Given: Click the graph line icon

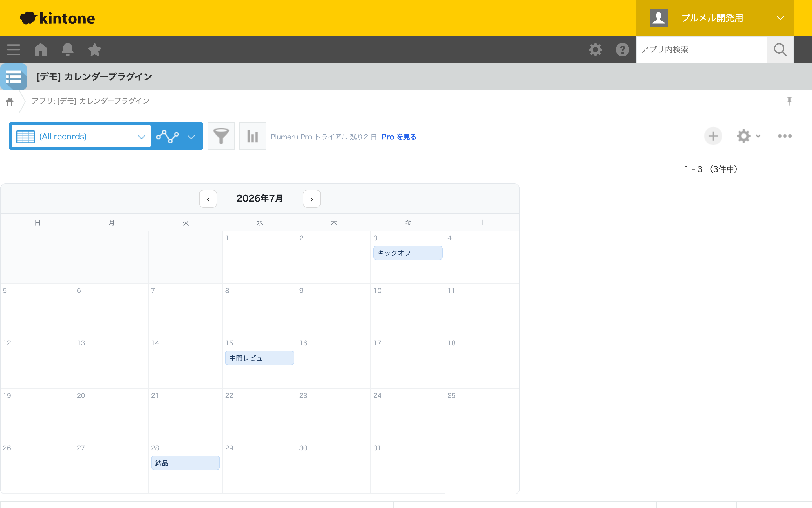Looking at the screenshot, I should point(167,136).
